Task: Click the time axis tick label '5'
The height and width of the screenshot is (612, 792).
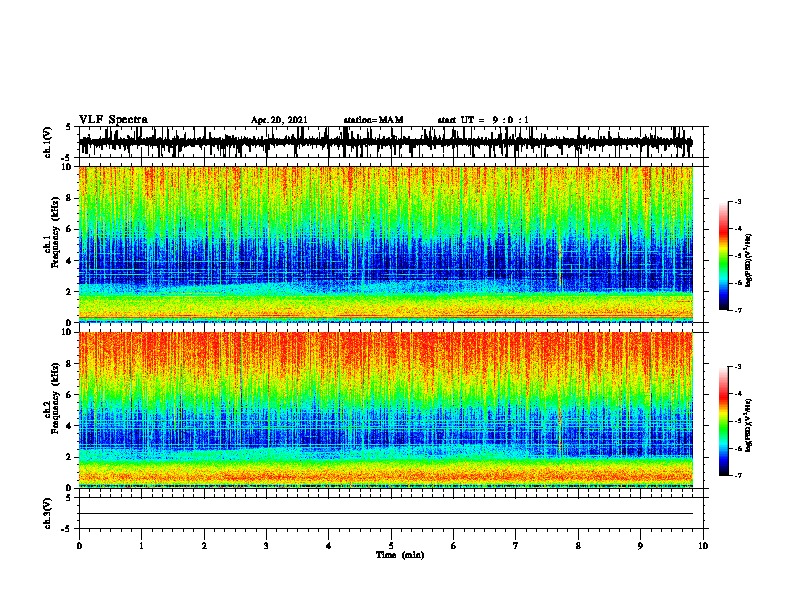Action: pos(391,546)
